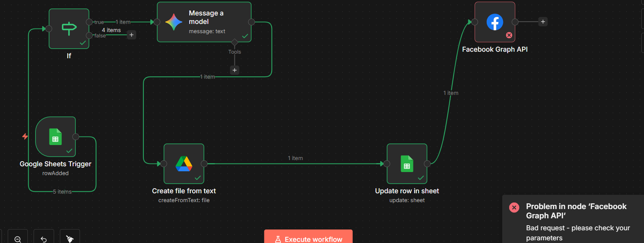Click the 'Facebook Graph API' node label
The height and width of the screenshot is (243, 644).
click(495, 49)
